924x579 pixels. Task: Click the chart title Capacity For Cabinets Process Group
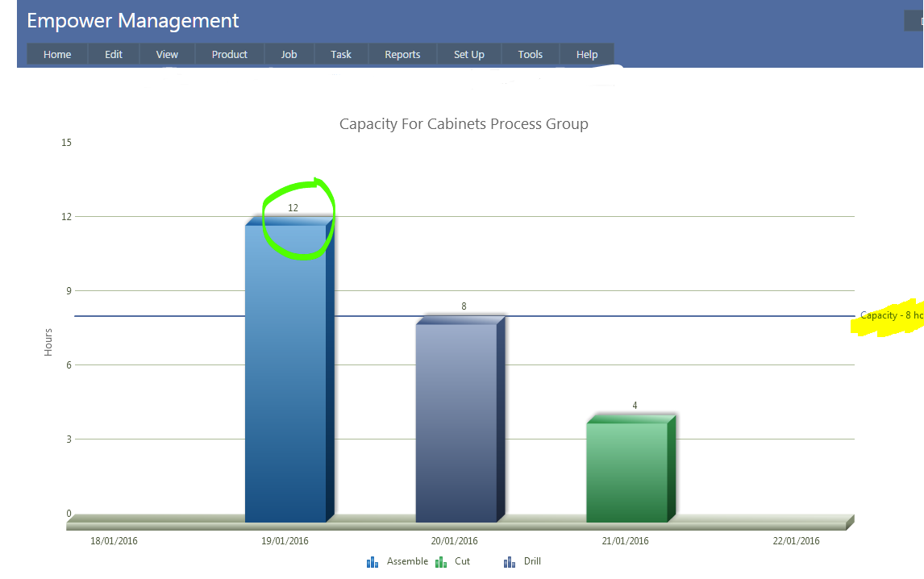pos(464,124)
